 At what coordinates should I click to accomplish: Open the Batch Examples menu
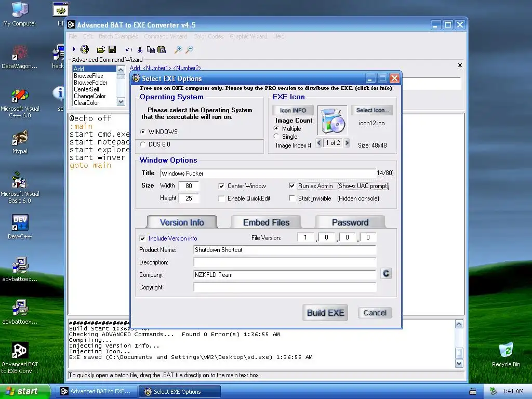coord(118,36)
